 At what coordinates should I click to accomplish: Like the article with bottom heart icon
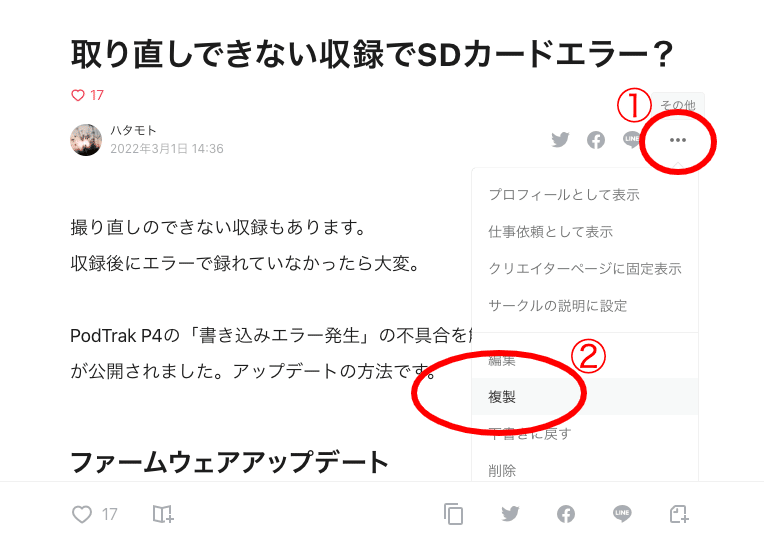tap(81, 514)
